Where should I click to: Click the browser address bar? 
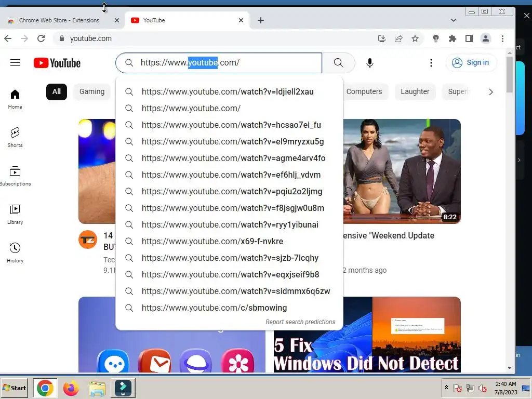217,38
